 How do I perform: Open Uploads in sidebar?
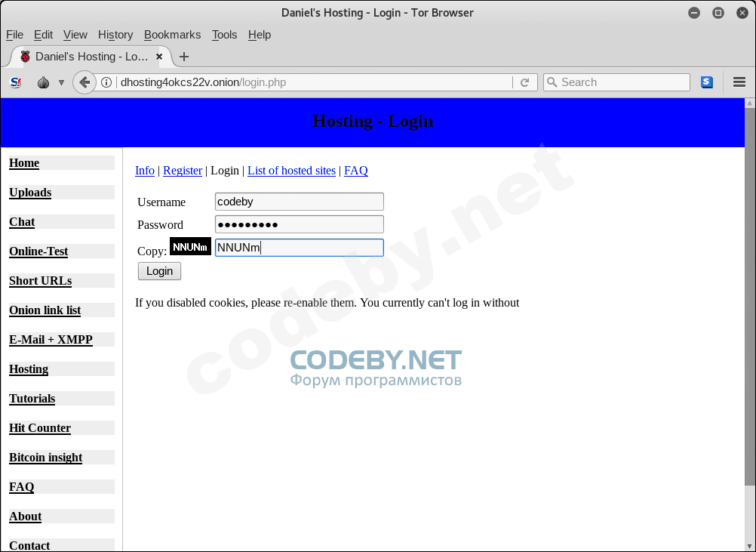click(30, 193)
